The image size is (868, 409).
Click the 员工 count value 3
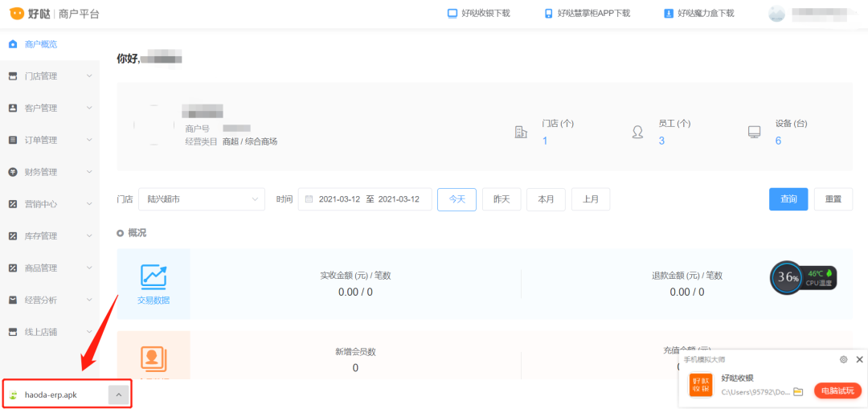(661, 141)
